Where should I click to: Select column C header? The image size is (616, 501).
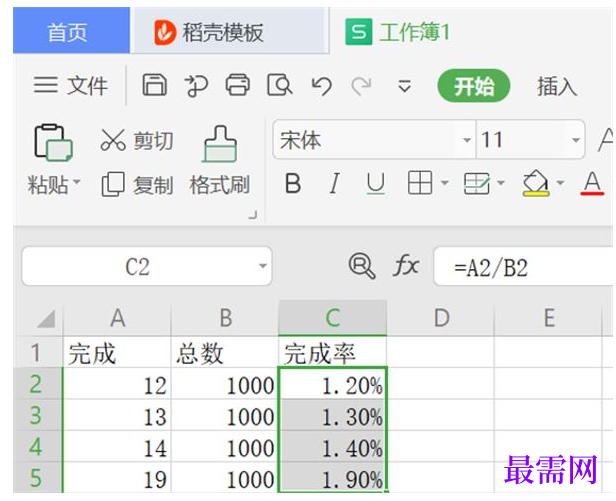tap(333, 317)
